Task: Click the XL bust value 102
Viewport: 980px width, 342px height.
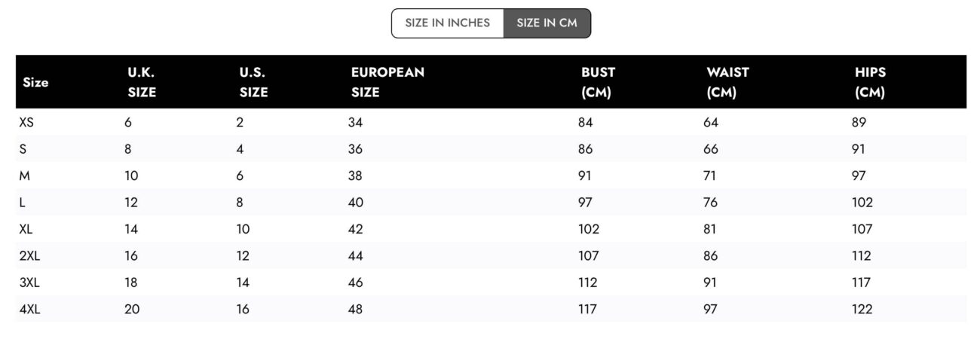Action: (589, 229)
